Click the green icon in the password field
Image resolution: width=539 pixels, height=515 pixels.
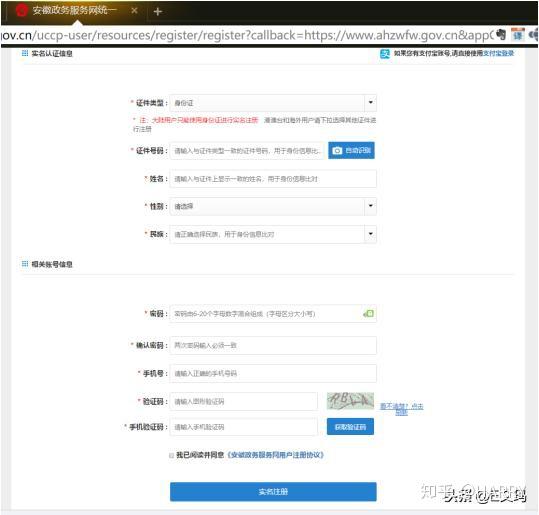click(368, 314)
